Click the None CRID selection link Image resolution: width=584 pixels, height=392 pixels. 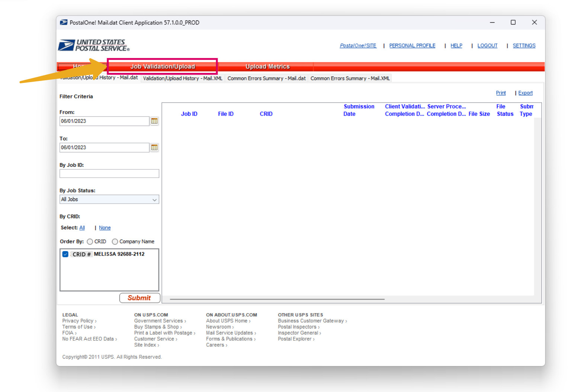105,228
